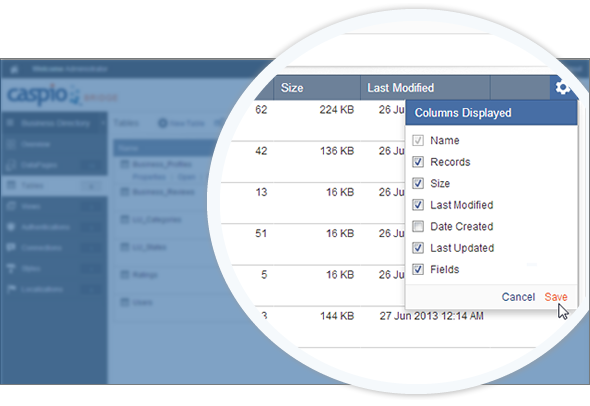Click the records value 51
Viewport: 590px width, 406px height.
pos(261,233)
